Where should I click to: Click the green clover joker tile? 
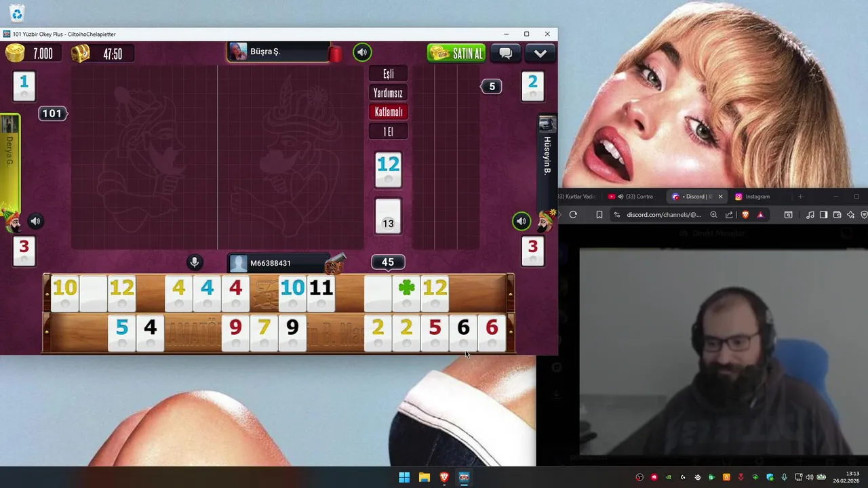coord(406,292)
